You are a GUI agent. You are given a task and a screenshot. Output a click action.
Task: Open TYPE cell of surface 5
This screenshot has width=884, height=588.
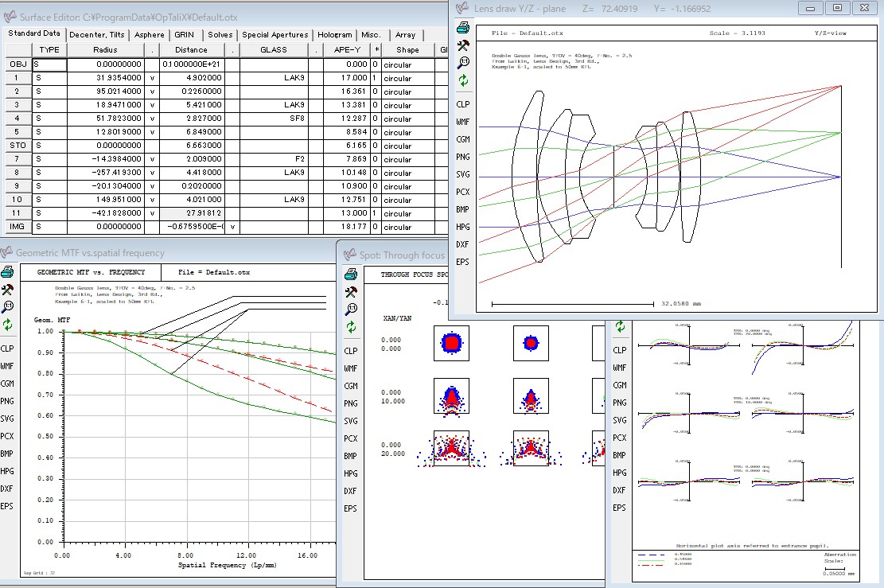click(x=49, y=133)
